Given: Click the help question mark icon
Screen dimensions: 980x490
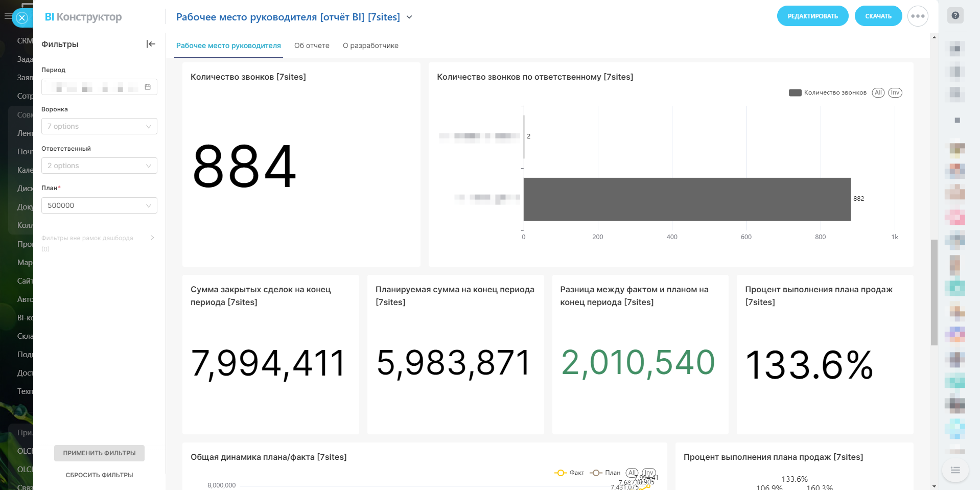Looking at the screenshot, I should (955, 15).
